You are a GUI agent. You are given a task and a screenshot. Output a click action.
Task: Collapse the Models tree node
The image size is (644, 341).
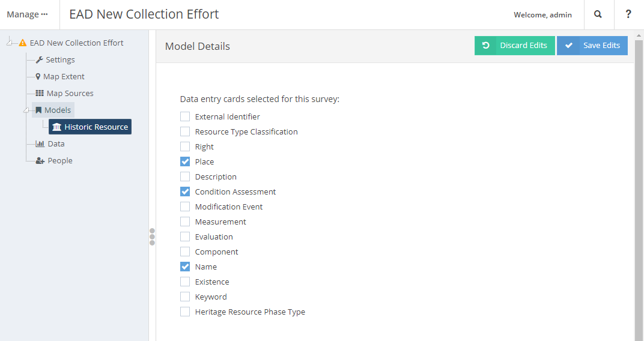pos(26,110)
